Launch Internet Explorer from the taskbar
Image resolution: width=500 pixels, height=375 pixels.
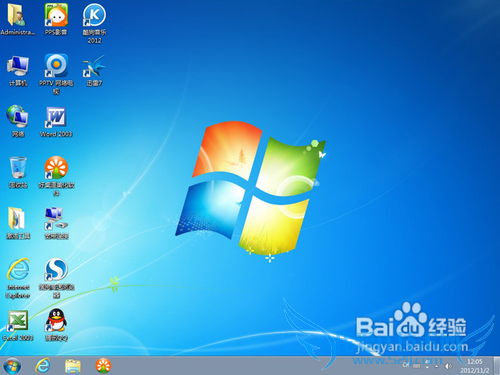click(43, 366)
